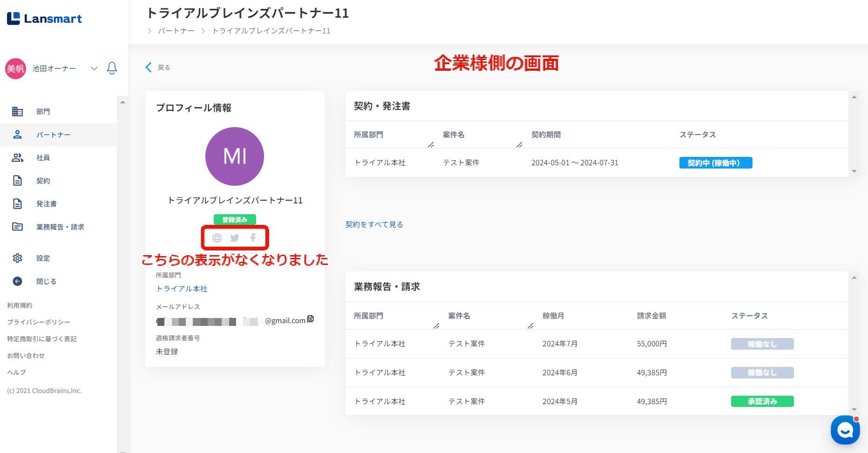868x453 pixels.
Task: Click the MI profile avatar
Action: point(235,156)
